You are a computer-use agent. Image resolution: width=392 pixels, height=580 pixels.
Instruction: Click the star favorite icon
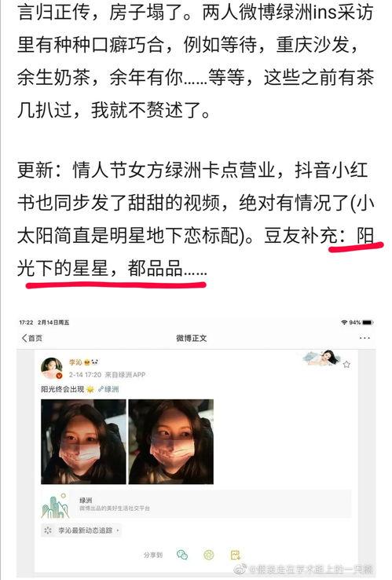[346, 365]
